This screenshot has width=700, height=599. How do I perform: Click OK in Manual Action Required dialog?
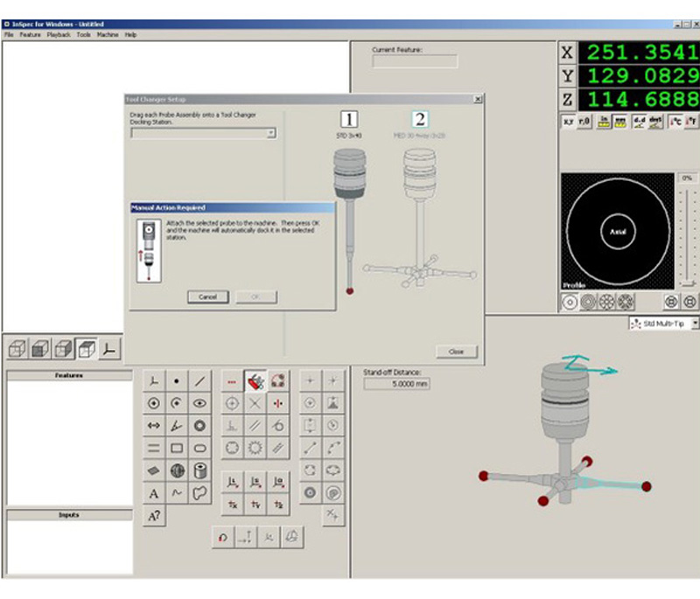[256, 296]
